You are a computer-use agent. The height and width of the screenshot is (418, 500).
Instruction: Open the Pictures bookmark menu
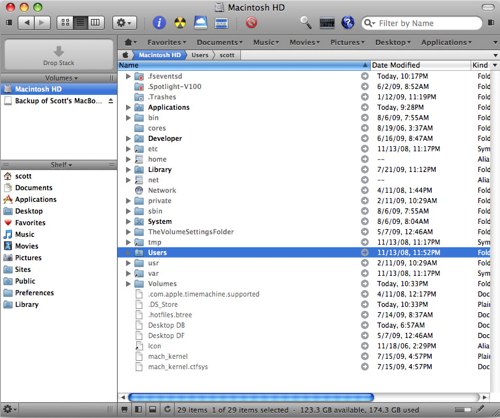[347, 42]
